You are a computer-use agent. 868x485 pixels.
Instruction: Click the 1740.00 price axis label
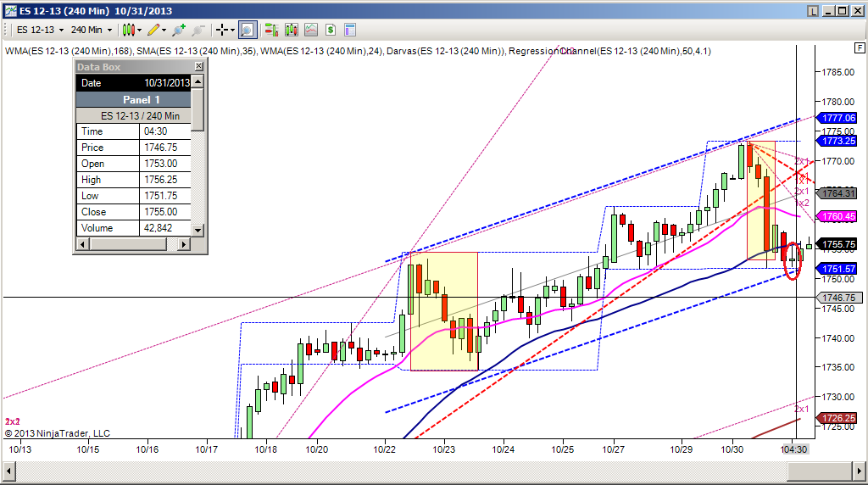[x=838, y=338]
